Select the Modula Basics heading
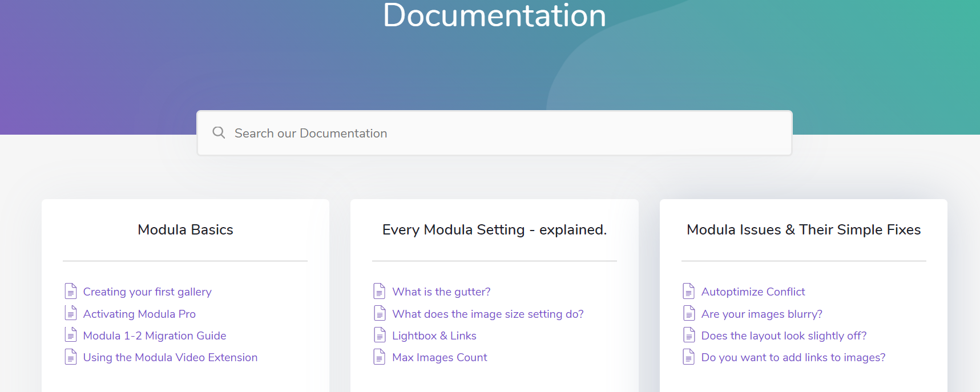 185,229
